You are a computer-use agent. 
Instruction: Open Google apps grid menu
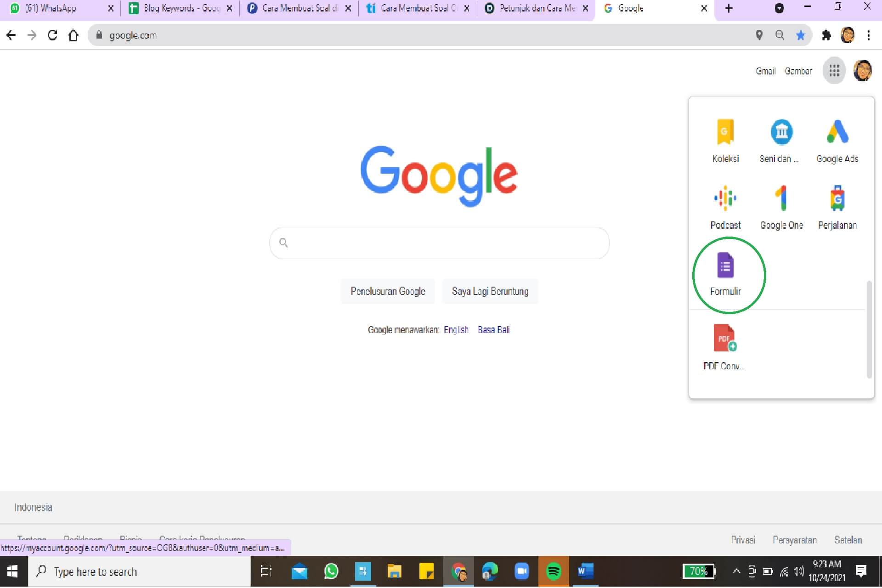coord(834,70)
